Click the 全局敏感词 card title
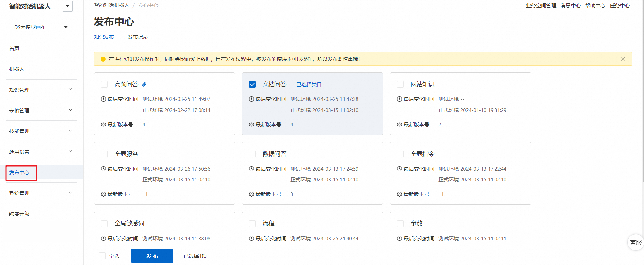This screenshot has height=265, width=644. coord(129,223)
